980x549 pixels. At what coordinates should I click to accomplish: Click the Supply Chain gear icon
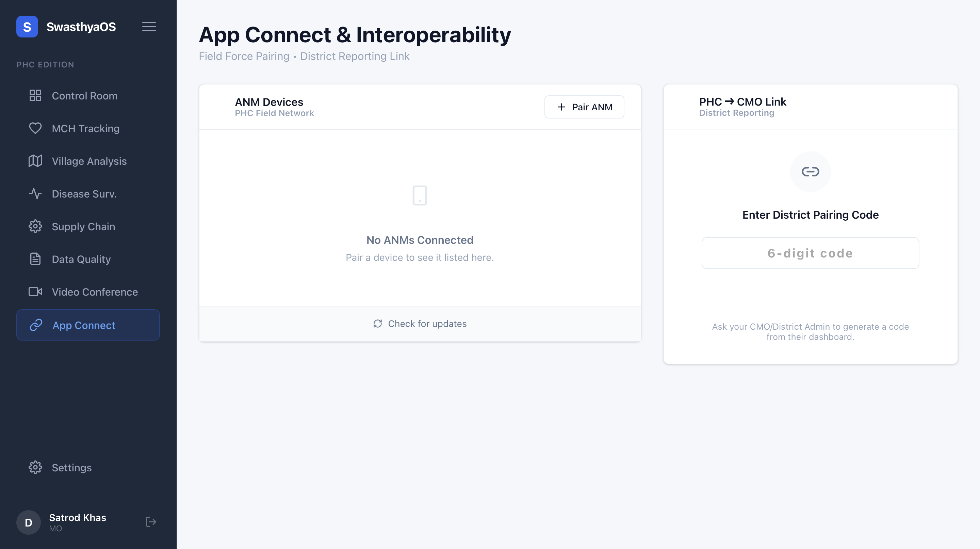pos(35,226)
